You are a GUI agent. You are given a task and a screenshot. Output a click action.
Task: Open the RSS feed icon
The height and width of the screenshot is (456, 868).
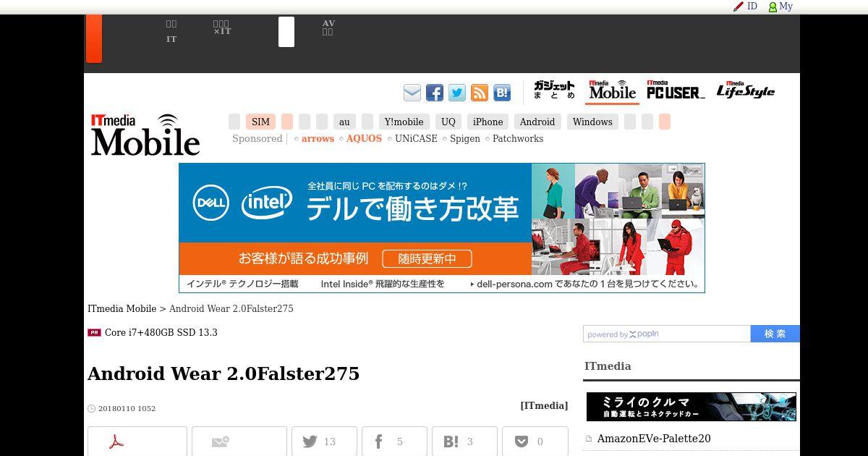pyautogui.click(x=480, y=93)
